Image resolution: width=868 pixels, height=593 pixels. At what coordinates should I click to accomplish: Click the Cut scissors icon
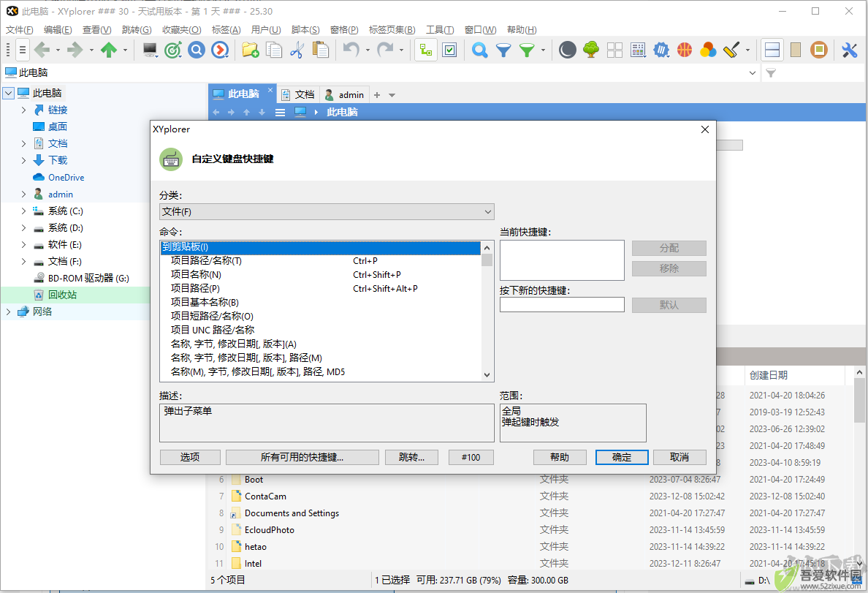(x=297, y=50)
